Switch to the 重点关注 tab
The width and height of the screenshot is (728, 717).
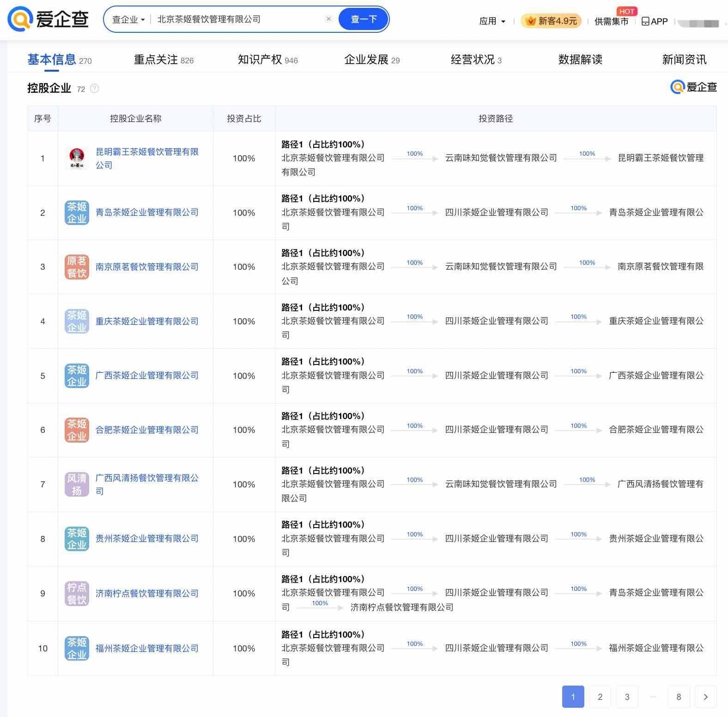click(x=164, y=60)
